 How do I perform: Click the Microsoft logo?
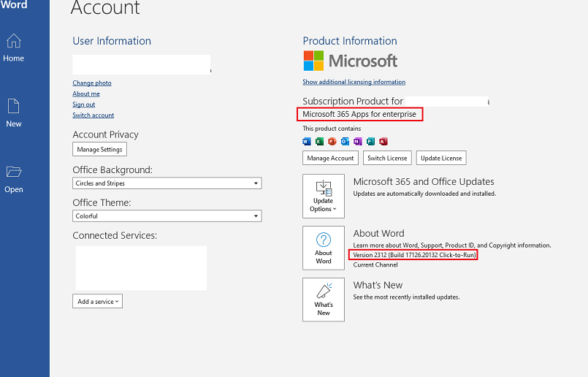click(x=351, y=61)
